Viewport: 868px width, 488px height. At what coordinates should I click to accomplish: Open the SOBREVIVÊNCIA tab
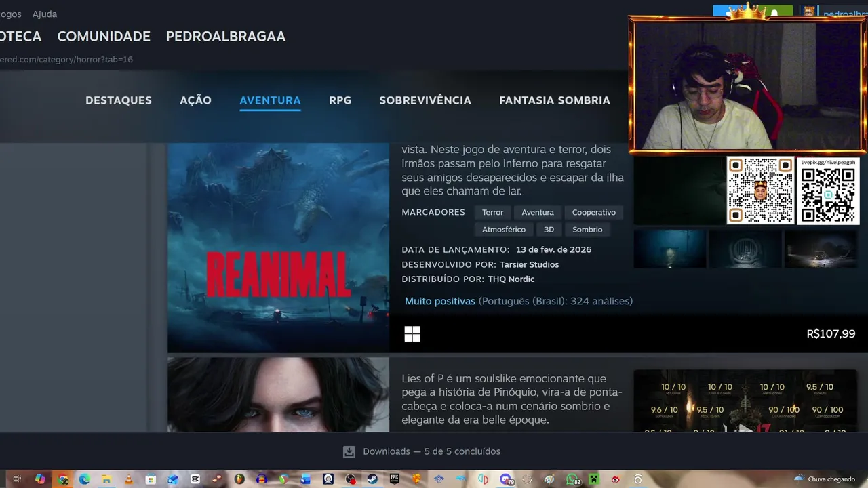(x=425, y=100)
